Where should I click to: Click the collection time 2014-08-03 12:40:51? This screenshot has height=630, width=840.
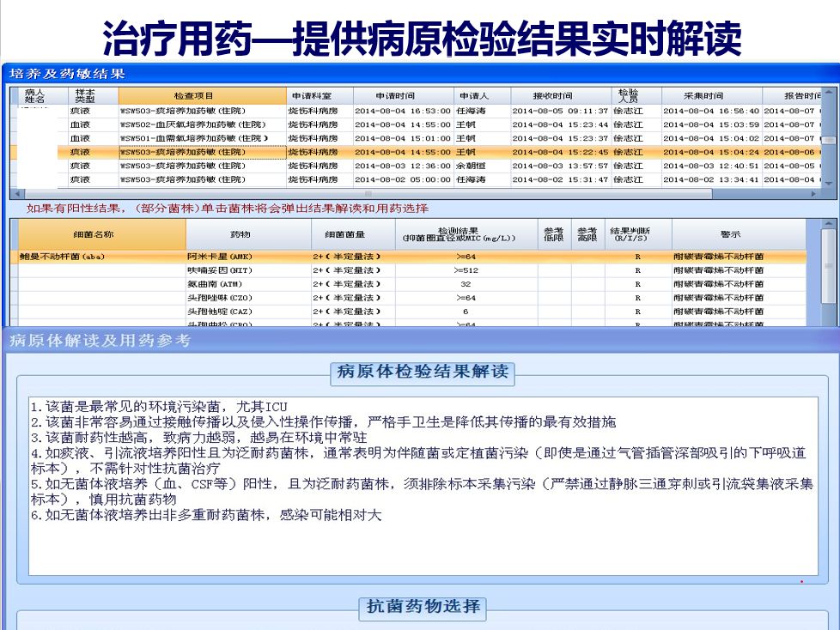tap(711, 166)
